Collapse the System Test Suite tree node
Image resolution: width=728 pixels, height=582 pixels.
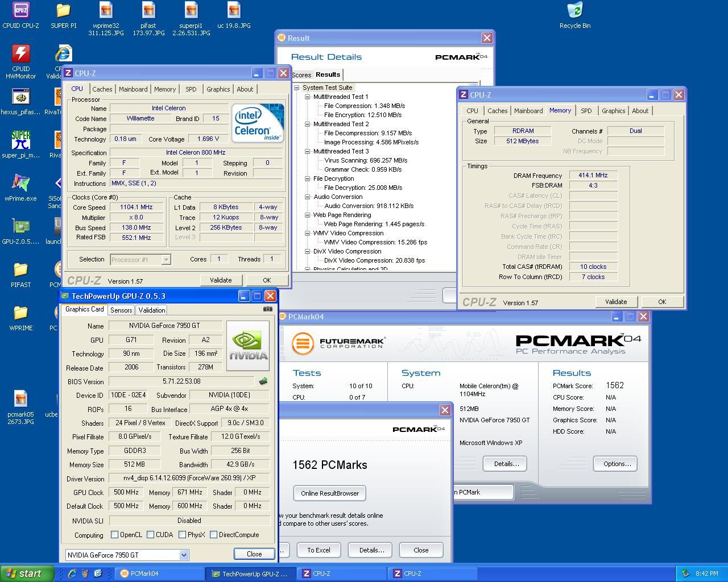coord(297,88)
